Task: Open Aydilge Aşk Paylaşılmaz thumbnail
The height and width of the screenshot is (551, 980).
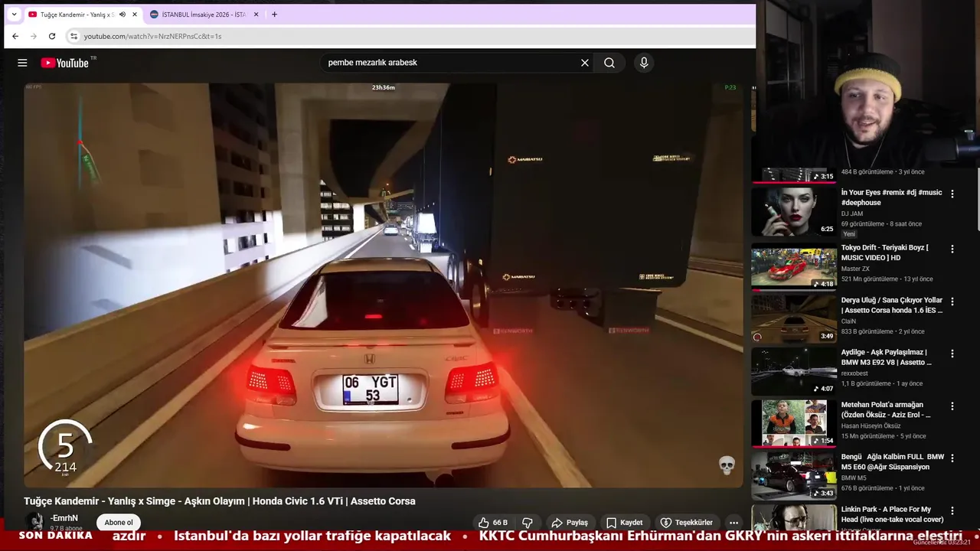Action: click(x=794, y=371)
